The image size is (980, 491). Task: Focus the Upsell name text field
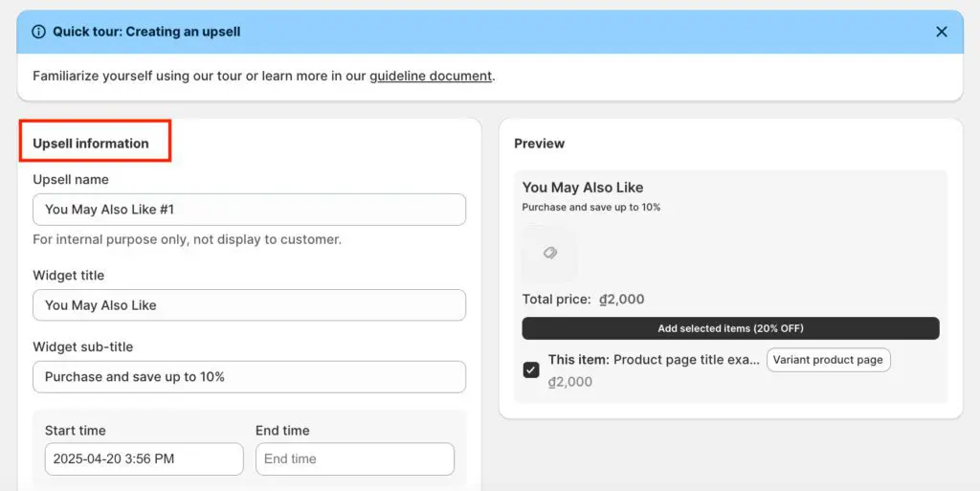click(x=249, y=210)
